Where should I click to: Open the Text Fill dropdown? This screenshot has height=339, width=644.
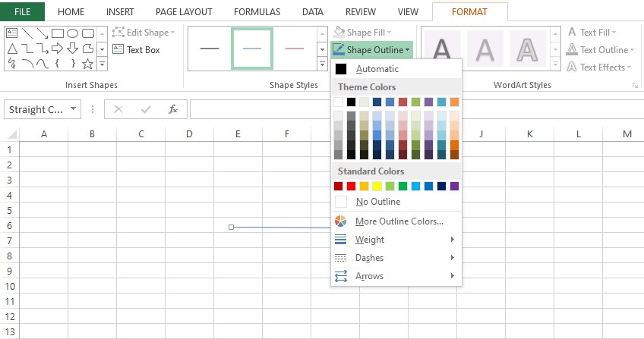pos(592,32)
